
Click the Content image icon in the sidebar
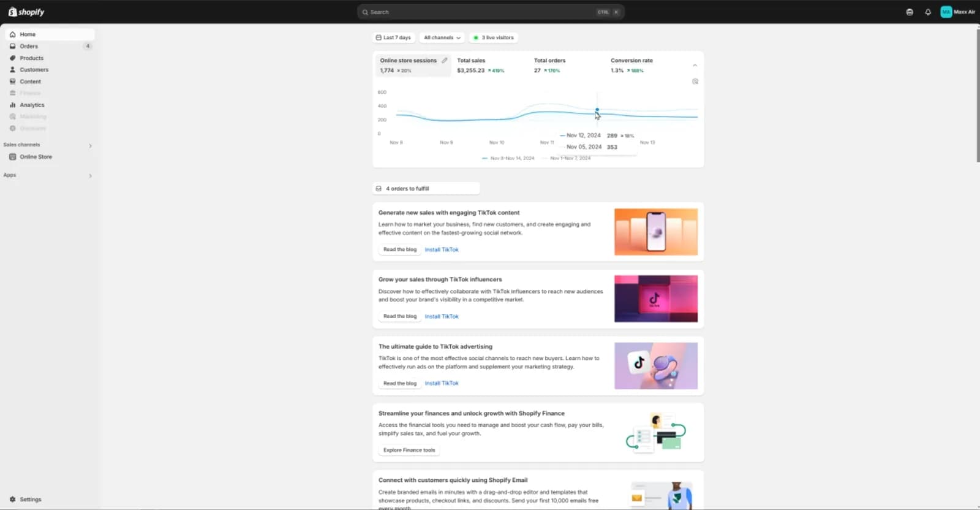pos(13,82)
